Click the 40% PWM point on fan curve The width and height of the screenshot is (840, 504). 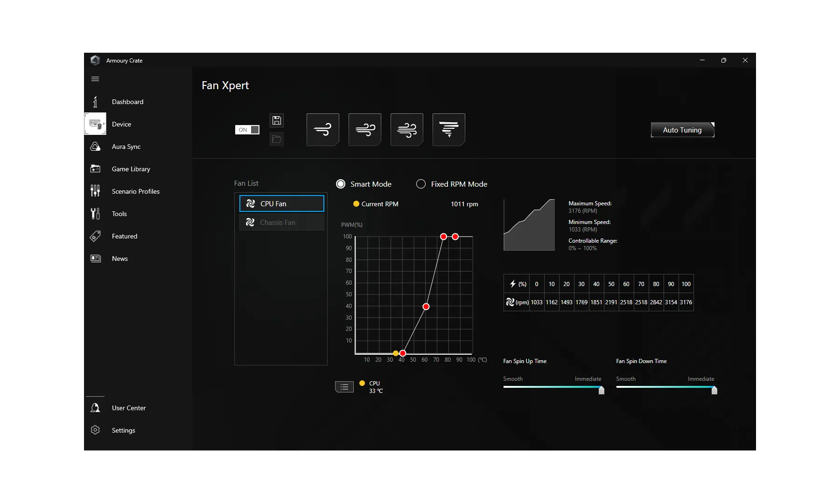[x=426, y=307]
